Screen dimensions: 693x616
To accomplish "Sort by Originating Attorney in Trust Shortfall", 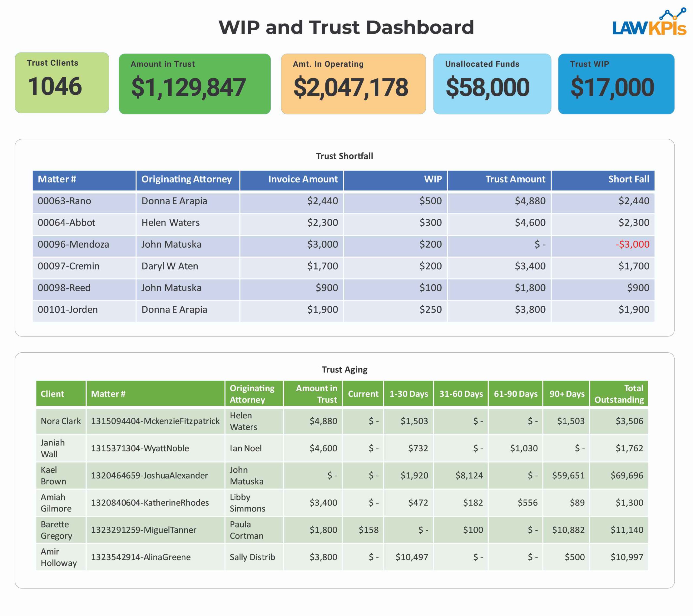I will pos(187,179).
